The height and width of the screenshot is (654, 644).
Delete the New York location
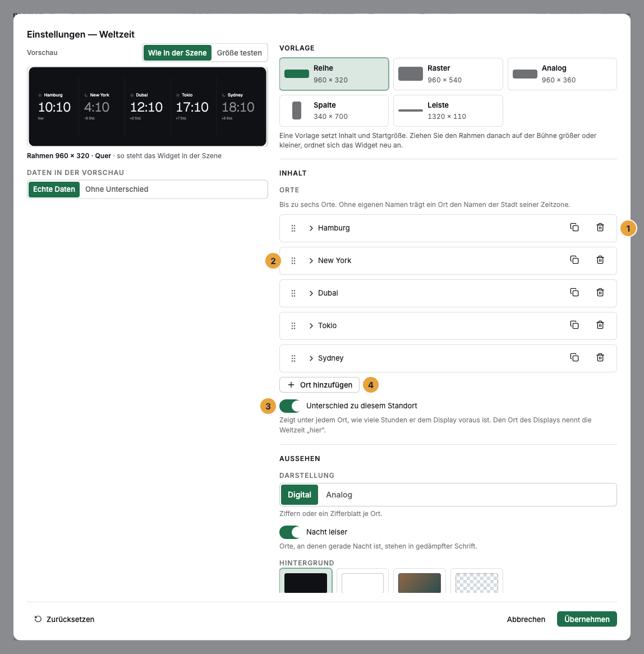pos(600,260)
